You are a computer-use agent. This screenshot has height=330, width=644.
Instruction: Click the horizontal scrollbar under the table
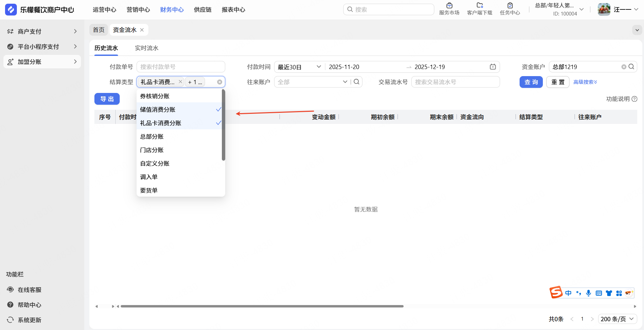[262, 306]
